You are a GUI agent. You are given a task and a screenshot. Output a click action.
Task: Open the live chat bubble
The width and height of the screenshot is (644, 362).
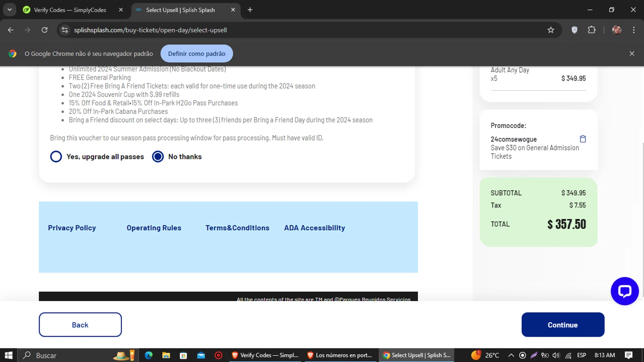(625, 291)
